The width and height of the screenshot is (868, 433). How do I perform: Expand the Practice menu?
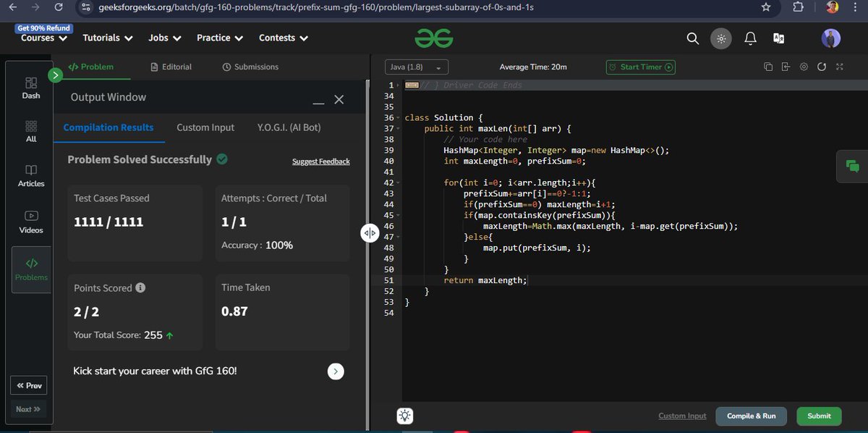tap(220, 38)
